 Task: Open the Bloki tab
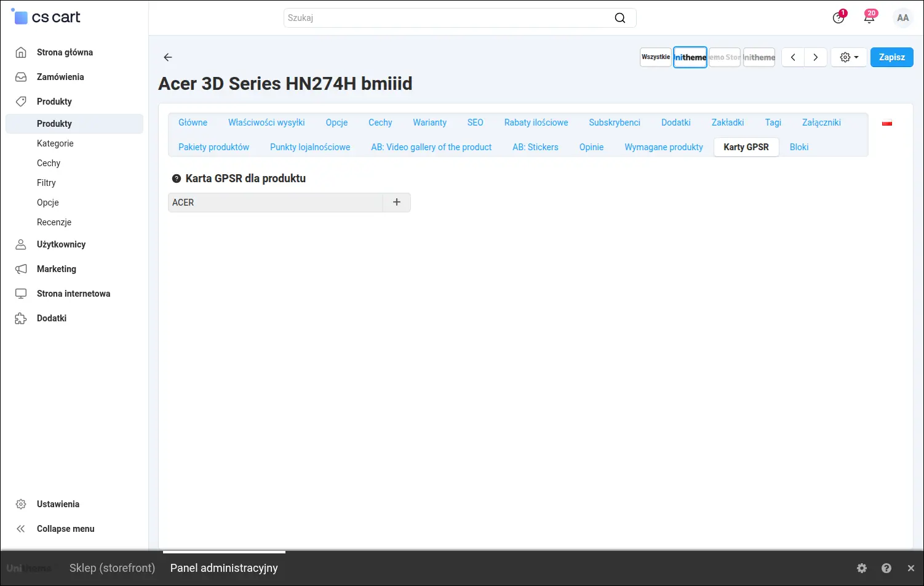click(x=799, y=147)
